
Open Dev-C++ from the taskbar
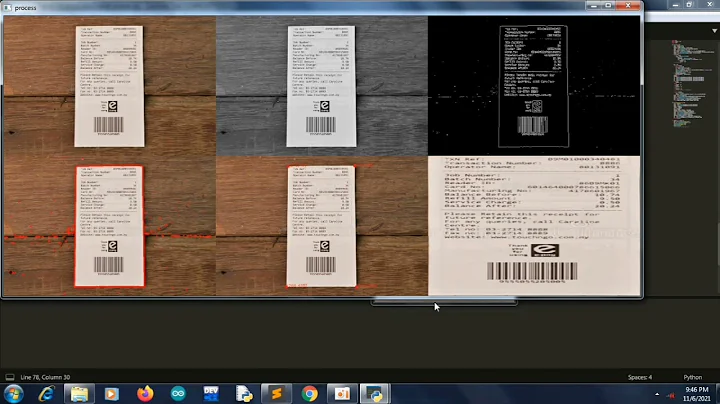pyautogui.click(x=211, y=394)
